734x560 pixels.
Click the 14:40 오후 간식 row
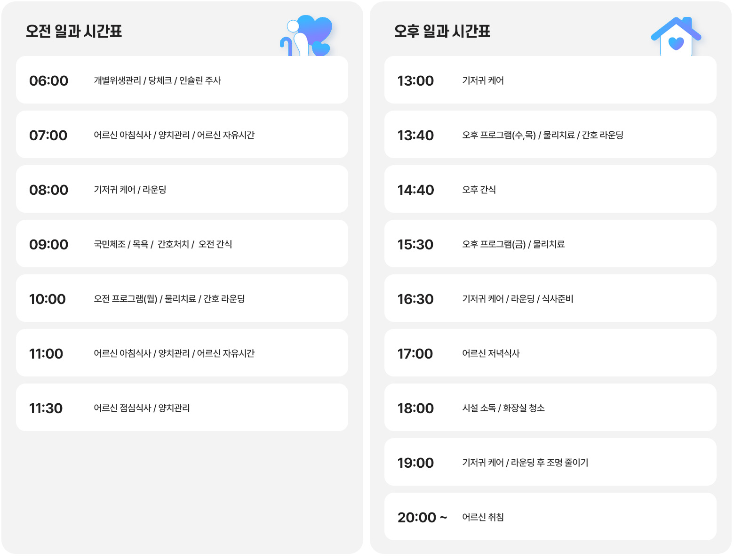click(550, 190)
